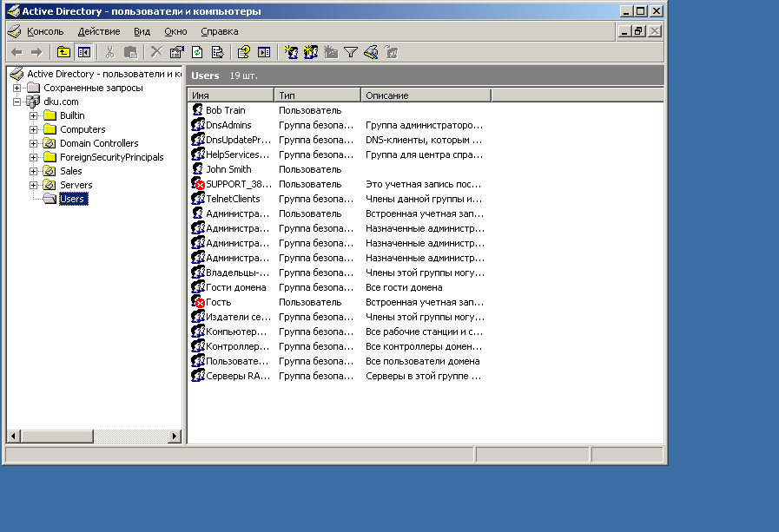Screen dimensions: 779x532
Task: Click the Forward arrow toolbar icon
Action: [x=36, y=52]
